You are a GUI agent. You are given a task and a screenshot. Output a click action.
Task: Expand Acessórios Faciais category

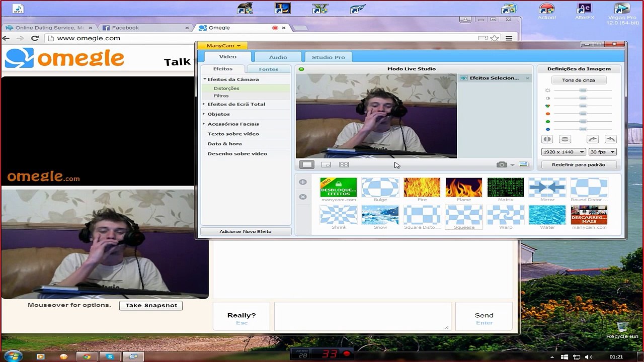[204, 124]
